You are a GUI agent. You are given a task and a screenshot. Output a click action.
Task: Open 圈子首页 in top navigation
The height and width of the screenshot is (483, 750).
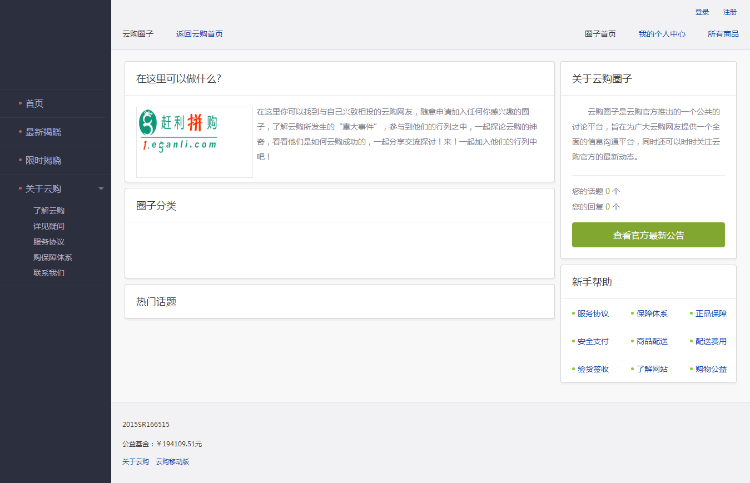point(600,33)
